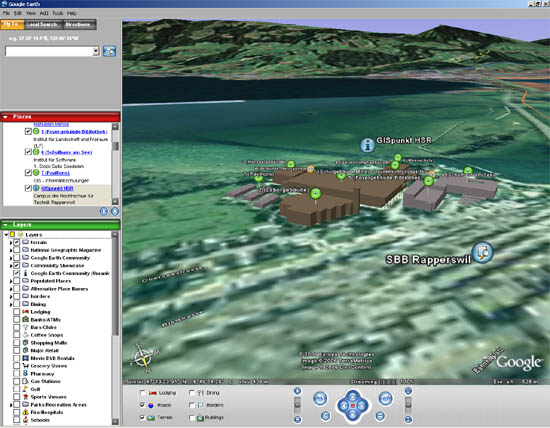Click the search go button beside the Fly To field

109,51
